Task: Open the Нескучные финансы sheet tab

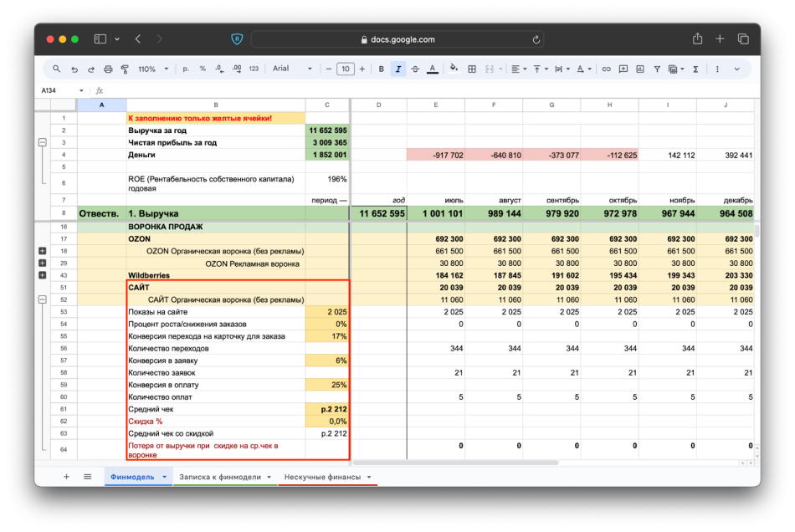Action: click(x=322, y=477)
